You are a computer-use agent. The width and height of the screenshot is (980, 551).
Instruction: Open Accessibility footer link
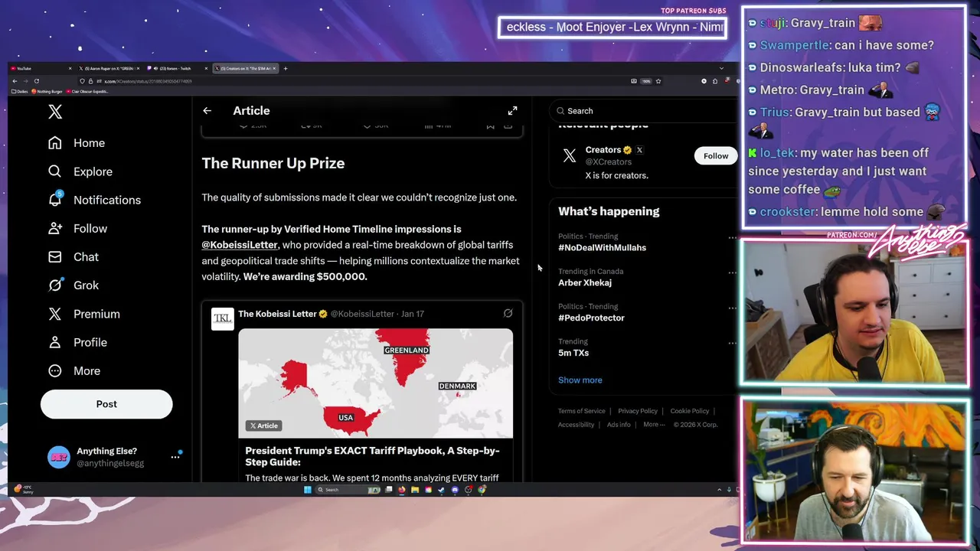[576, 425]
